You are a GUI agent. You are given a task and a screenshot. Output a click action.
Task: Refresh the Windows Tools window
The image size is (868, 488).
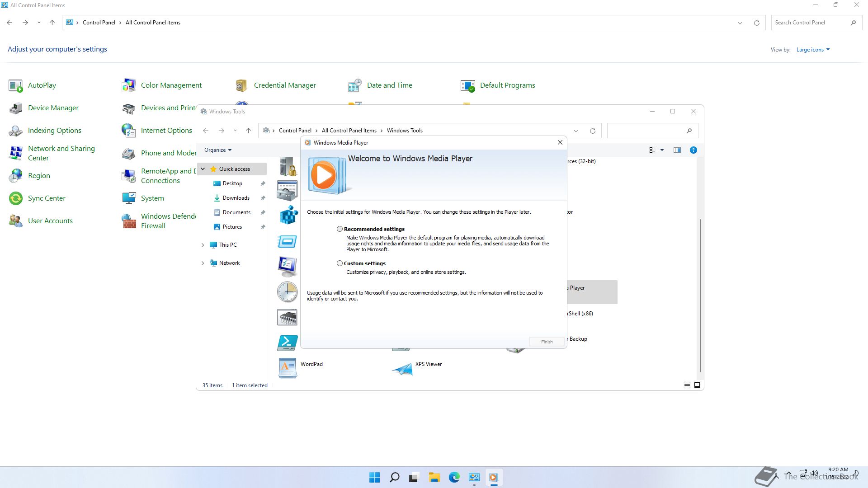[x=592, y=131]
